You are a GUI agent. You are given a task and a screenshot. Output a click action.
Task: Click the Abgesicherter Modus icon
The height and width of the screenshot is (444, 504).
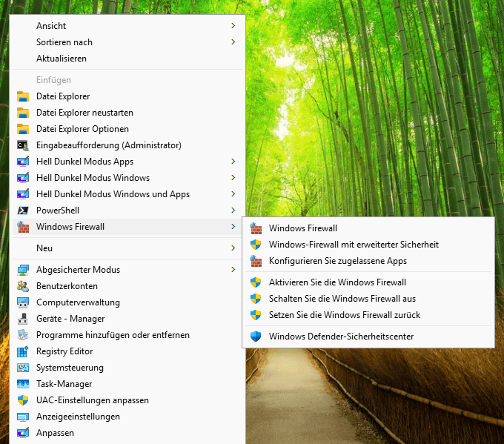tap(23, 270)
